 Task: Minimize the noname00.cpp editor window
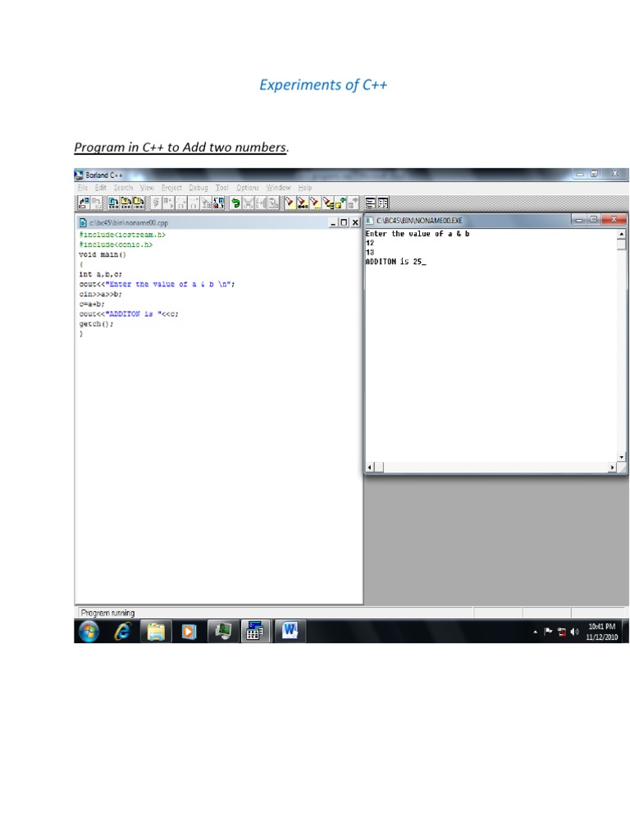(333, 222)
